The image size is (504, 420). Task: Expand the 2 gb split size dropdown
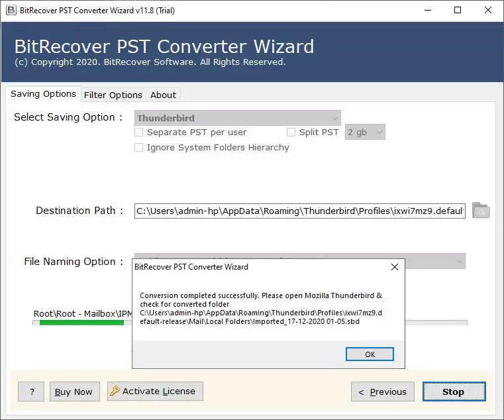(365, 132)
